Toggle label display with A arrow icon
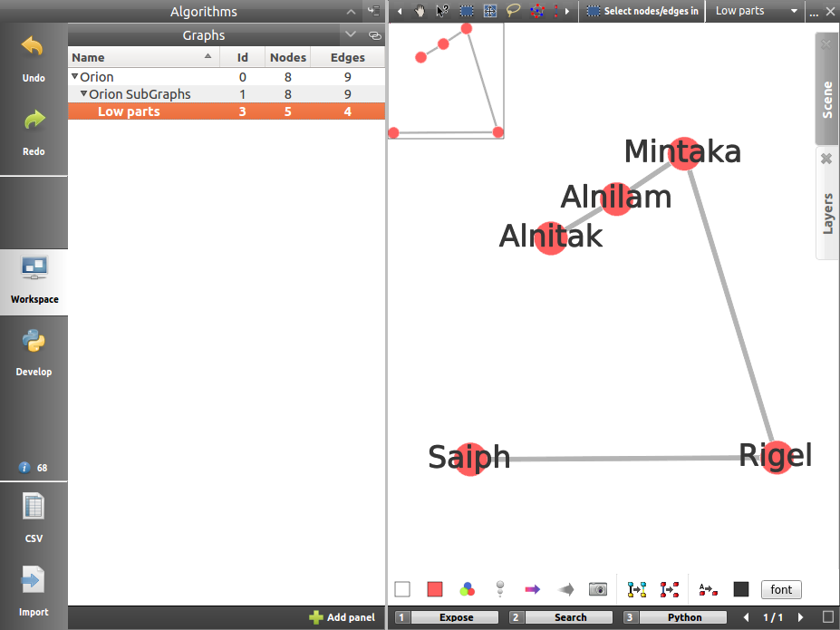 pos(708,589)
